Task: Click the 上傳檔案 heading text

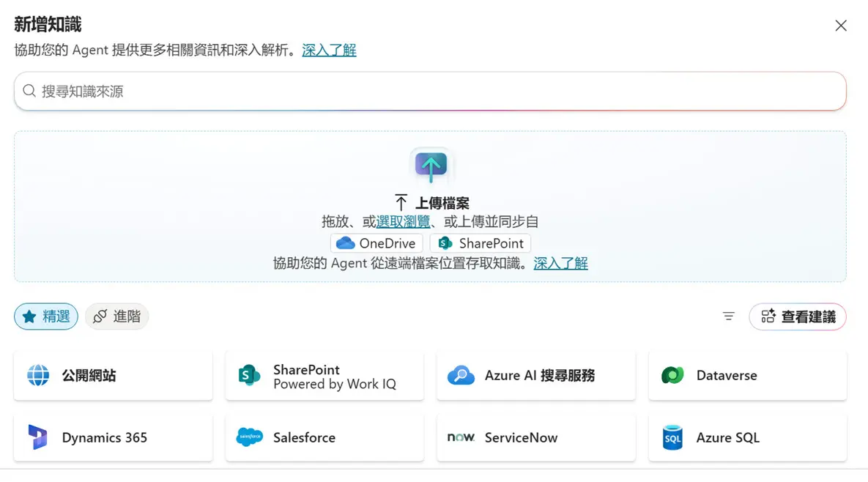Action: (x=442, y=203)
